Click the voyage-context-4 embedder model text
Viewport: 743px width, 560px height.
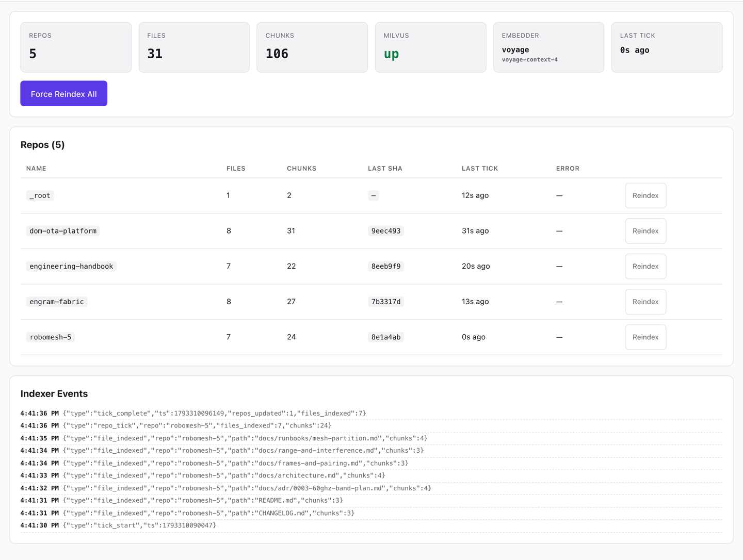coord(530,60)
